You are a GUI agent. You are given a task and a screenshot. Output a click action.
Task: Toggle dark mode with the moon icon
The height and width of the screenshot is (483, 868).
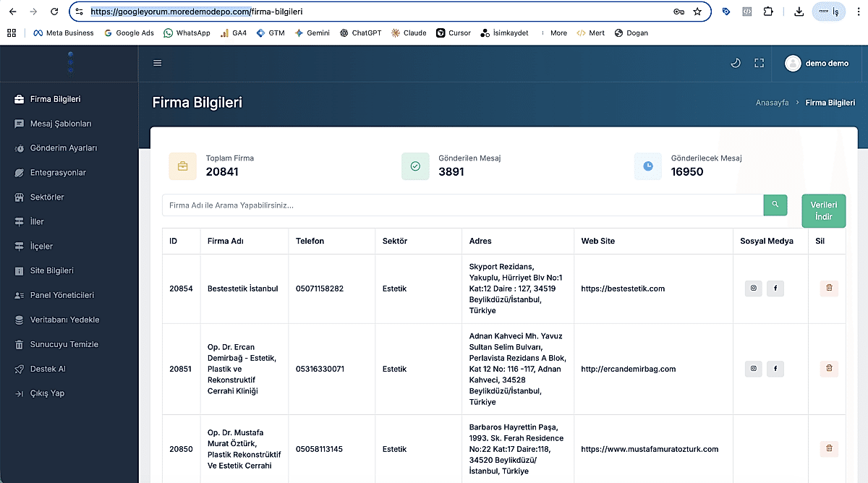tap(736, 63)
